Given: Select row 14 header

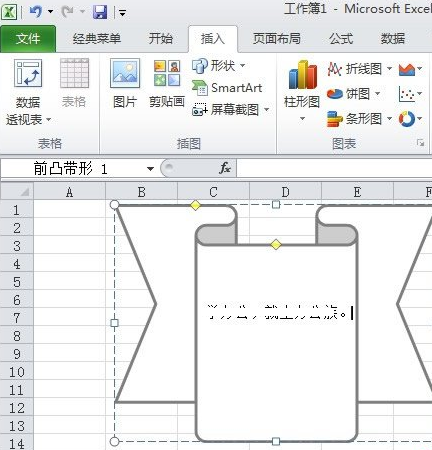Looking at the screenshot, I should [x=17, y=444].
